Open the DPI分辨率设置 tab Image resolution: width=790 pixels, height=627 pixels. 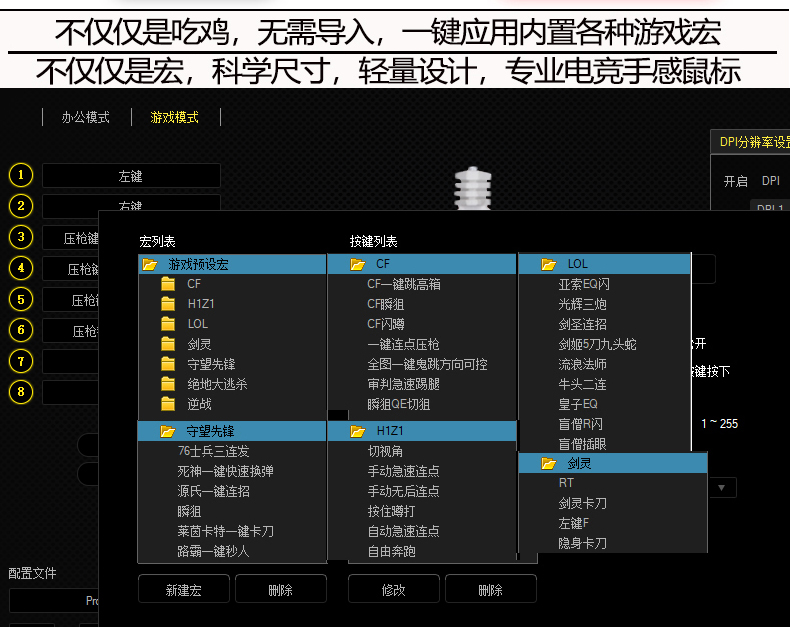click(x=751, y=142)
